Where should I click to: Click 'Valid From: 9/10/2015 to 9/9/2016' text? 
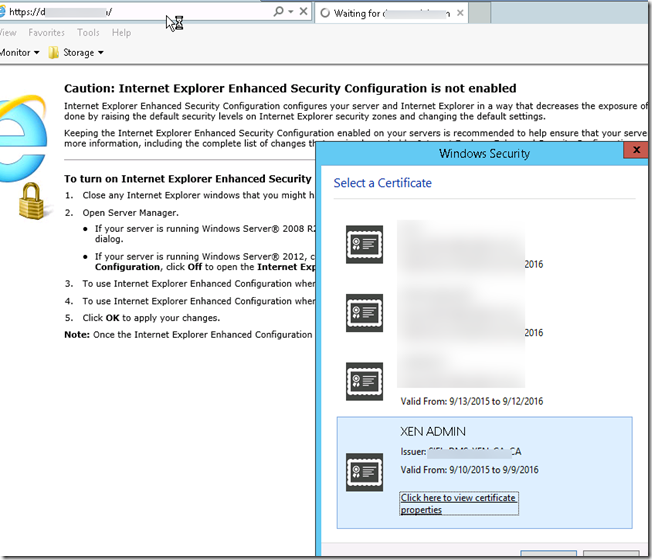click(x=469, y=470)
